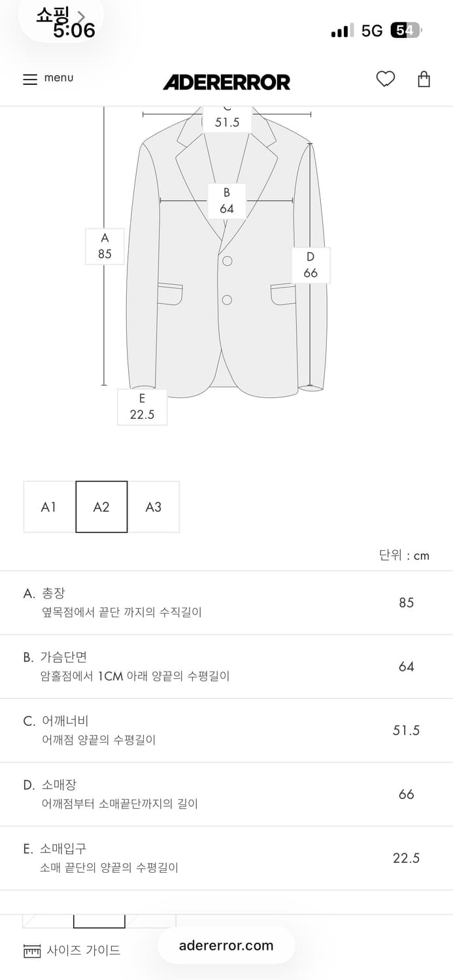Select the A. 총장 measurement row
Viewport: 453px width, 980px height.
pos(226,602)
